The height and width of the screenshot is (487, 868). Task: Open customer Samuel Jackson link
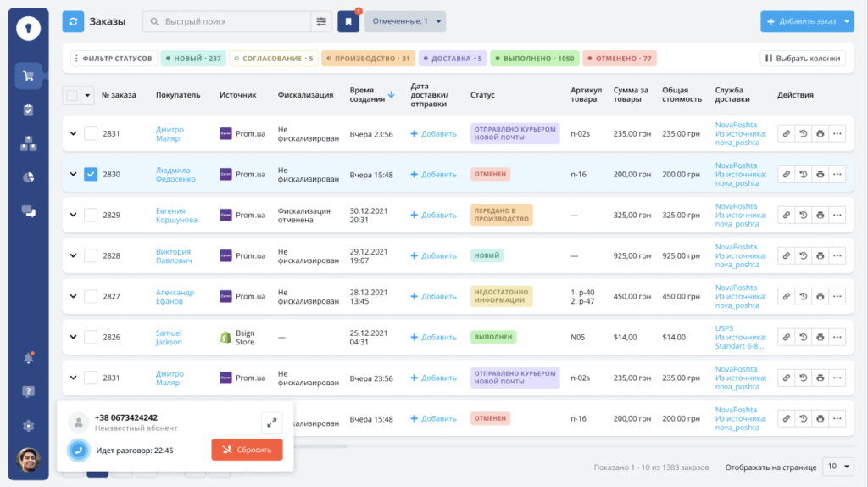169,337
